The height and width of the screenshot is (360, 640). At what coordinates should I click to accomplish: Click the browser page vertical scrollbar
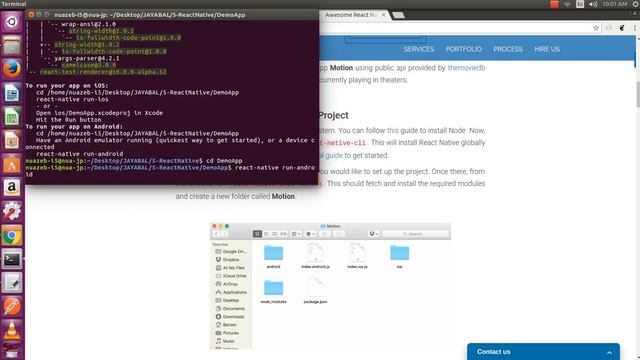pos(638,94)
